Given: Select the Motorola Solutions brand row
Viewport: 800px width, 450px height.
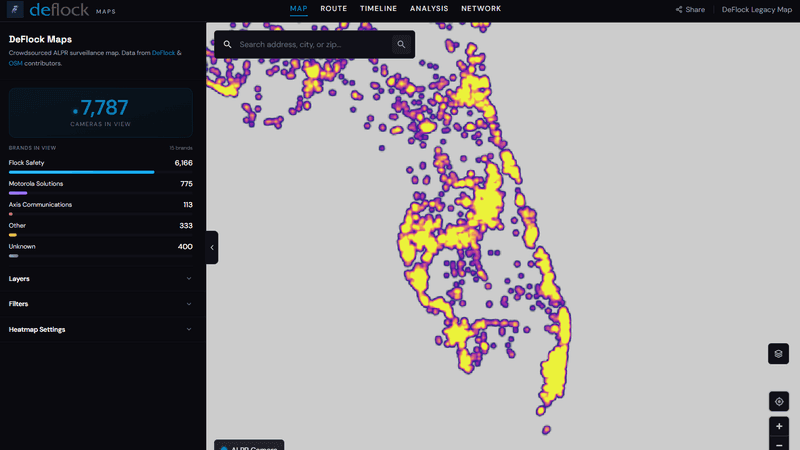Looking at the screenshot, I should (x=101, y=187).
